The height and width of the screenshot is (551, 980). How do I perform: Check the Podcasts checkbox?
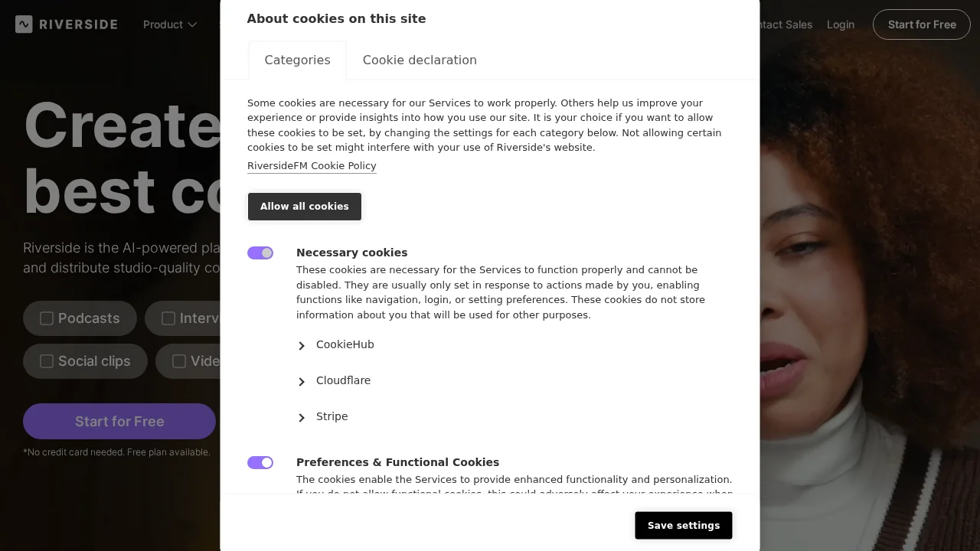click(47, 318)
